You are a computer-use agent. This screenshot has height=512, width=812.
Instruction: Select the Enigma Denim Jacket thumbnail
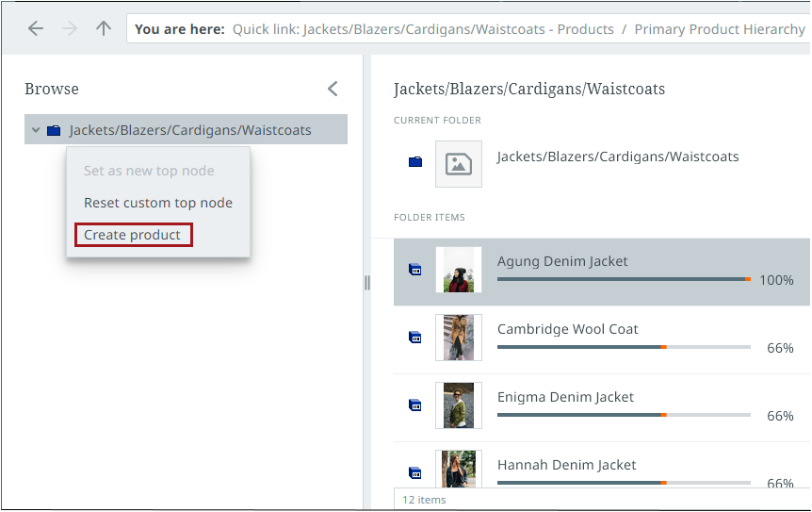459,405
